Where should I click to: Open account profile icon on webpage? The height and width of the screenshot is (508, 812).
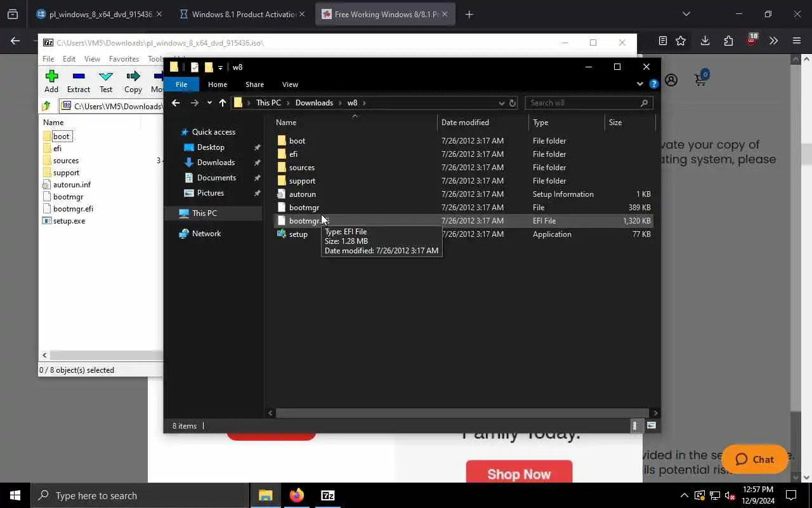671,80
